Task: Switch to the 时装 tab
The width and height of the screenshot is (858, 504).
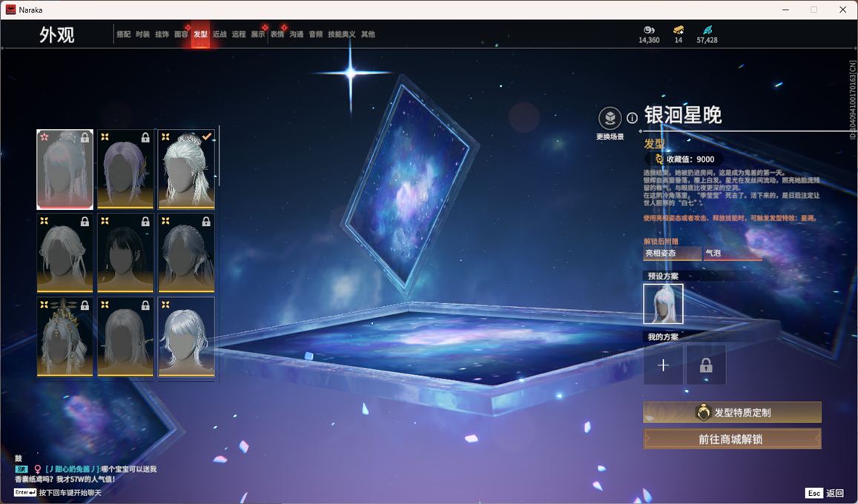Action: 142,34
